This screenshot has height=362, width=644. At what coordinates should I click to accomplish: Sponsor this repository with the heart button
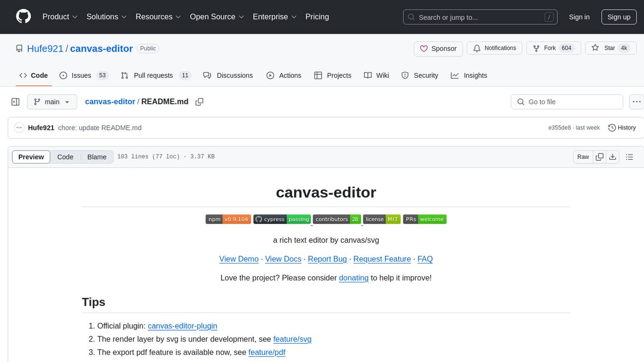click(438, 48)
